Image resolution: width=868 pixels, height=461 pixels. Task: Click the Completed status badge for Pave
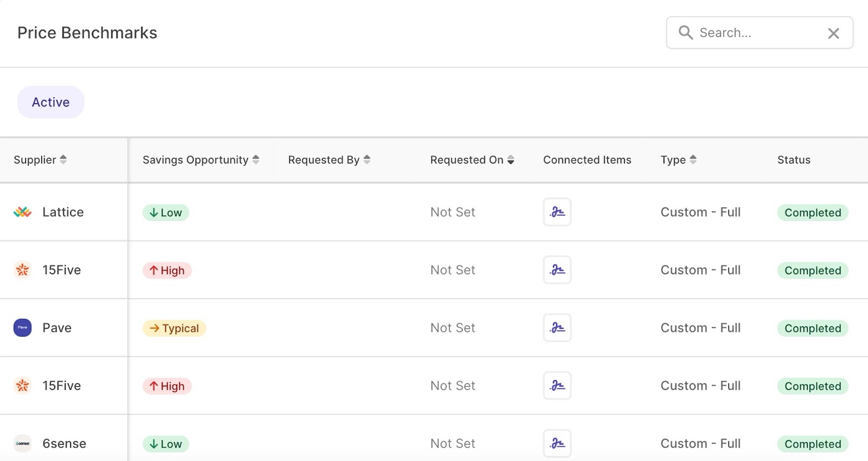813,328
